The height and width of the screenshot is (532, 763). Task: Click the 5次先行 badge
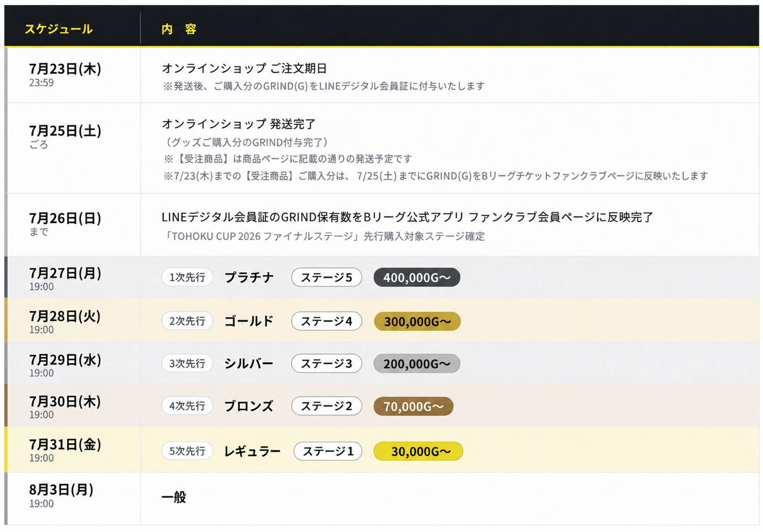(x=187, y=451)
